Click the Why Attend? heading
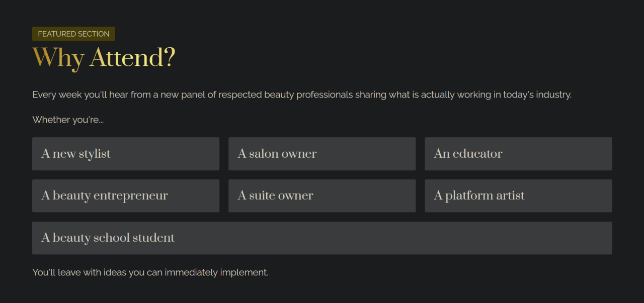644x303 pixels. pos(104,58)
